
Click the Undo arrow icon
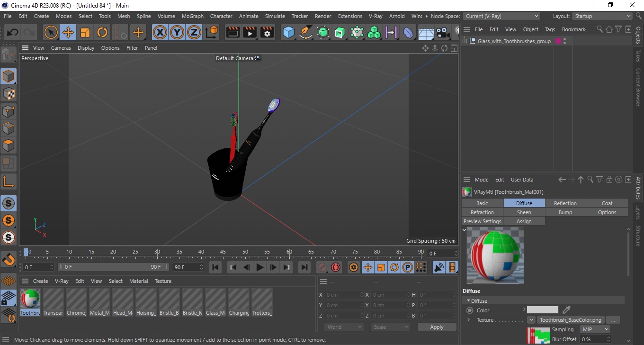pos(13,32)
